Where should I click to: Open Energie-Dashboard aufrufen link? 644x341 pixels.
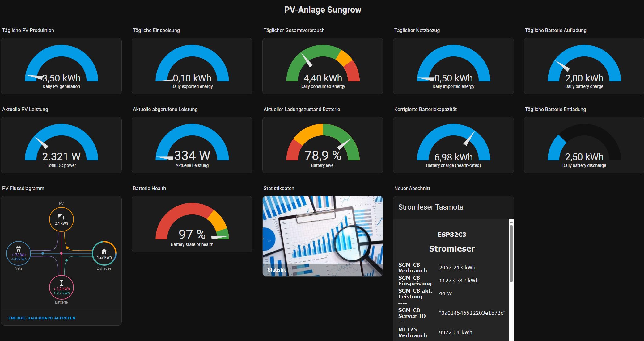click(x=42, y=318)
